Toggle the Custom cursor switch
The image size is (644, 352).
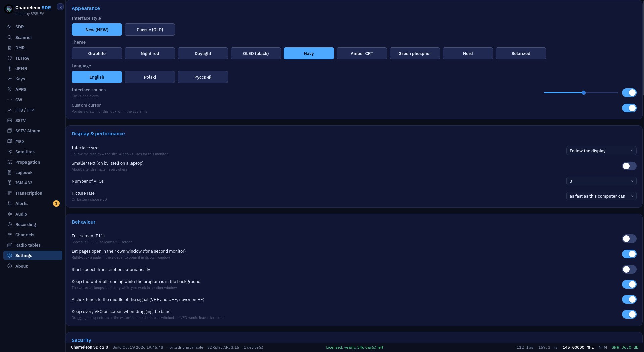coord(629,108)
